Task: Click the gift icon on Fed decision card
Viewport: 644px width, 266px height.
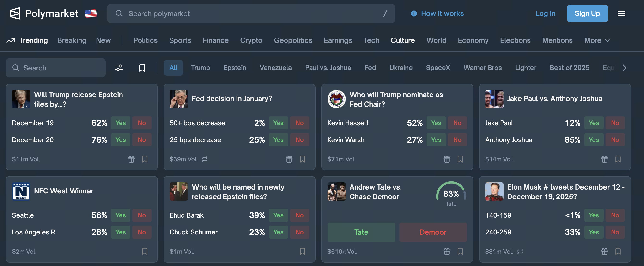Action: point(289,159)
